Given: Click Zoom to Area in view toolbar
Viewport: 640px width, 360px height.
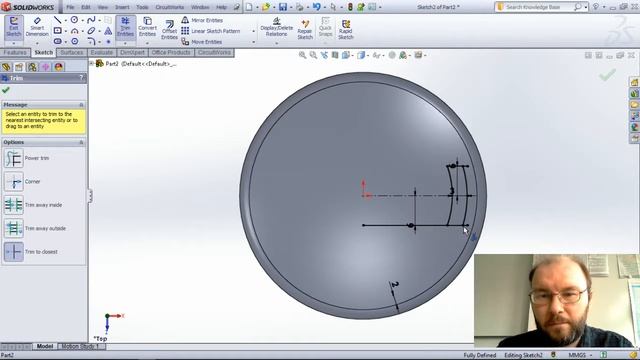Looking at the screenshot, I should [x=313, y=55].
